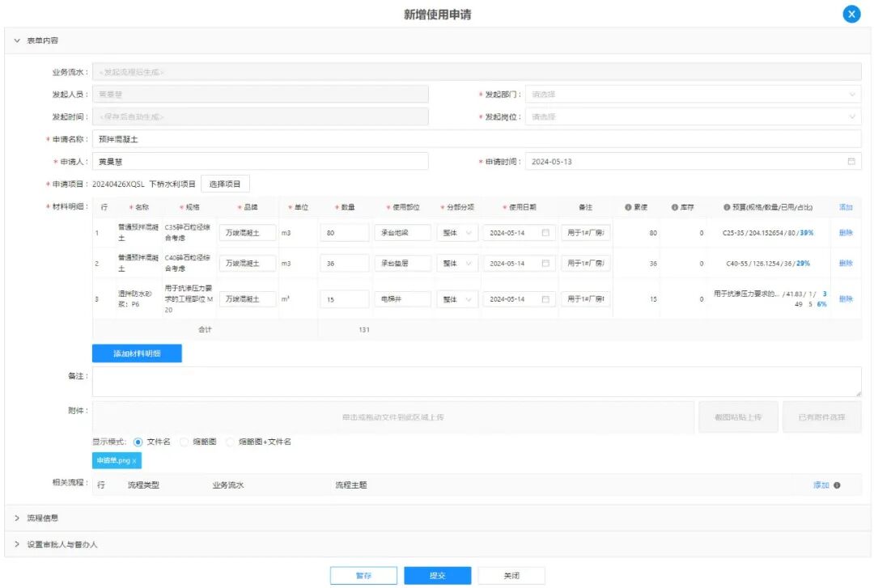
Task: Click info icon beside 库存 column header
Action: pos(674,208)
